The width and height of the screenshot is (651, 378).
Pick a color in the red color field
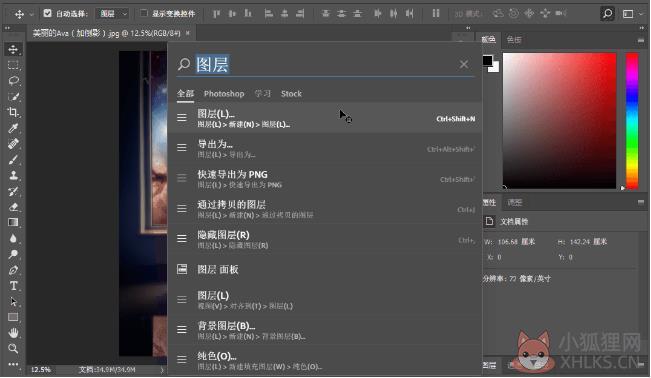pyautogui.click(x=559, y=120)
